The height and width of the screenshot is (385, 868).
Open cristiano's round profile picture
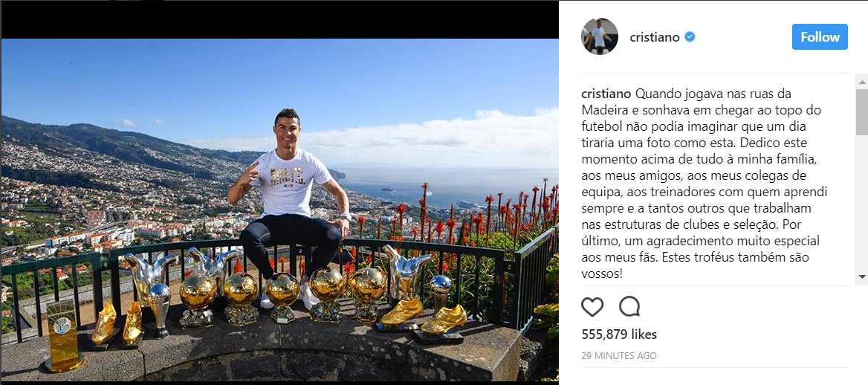point(600,36)
